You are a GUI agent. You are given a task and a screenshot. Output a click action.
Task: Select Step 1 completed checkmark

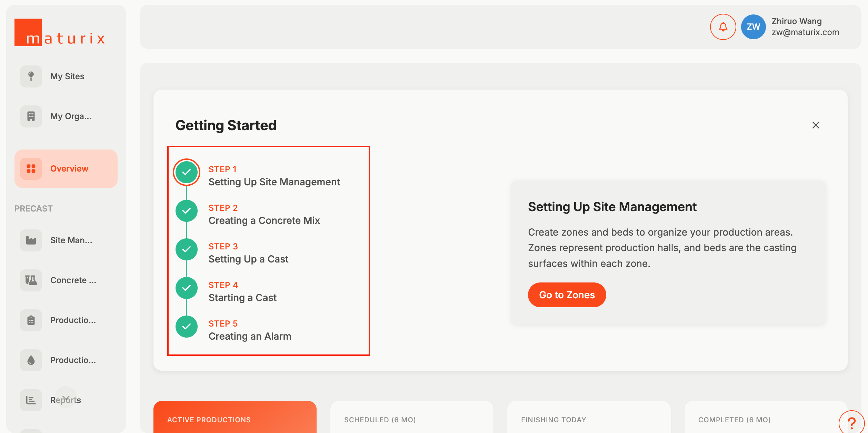[x=187, y=172]
